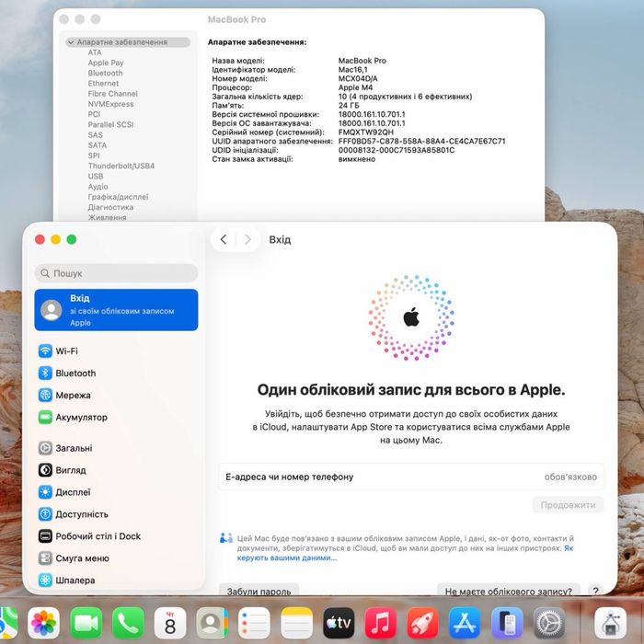Click the Забули пароль button

pos(259,591)
